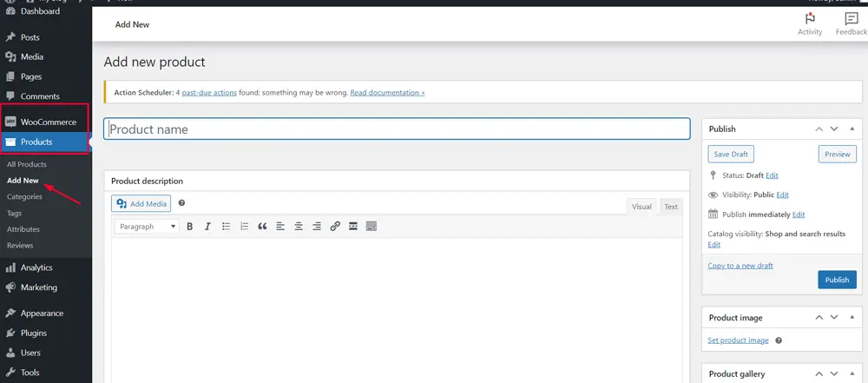This screenshot has width=868, height=383.
Task: Open the Activity panel flag icon
Action: (810, 19)
